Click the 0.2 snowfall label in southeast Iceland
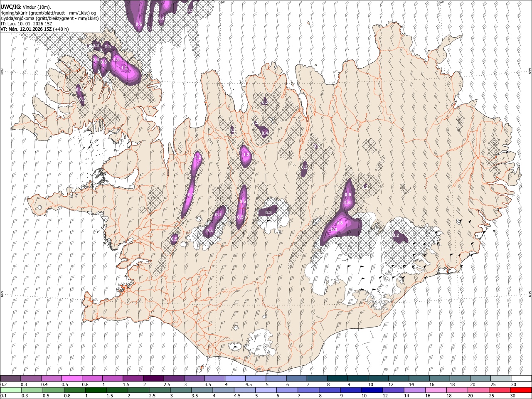Image resolution: width=532 pixels, height=399 pixels. point(396,236)
